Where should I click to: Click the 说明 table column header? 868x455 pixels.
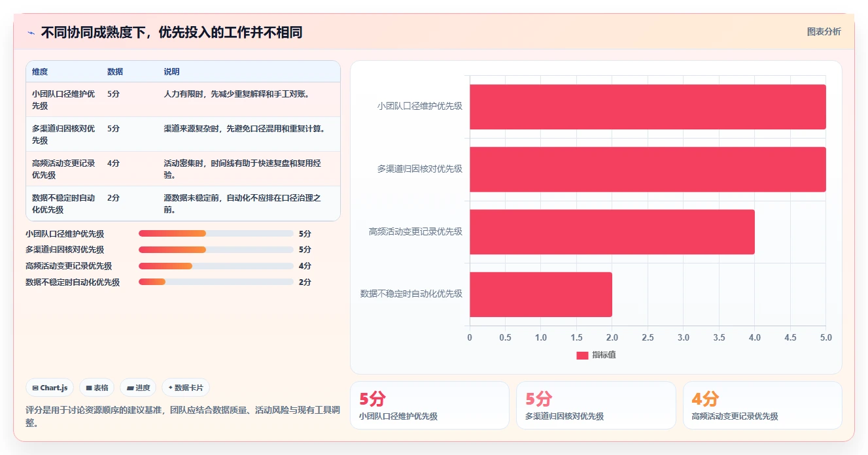point(171,72)
